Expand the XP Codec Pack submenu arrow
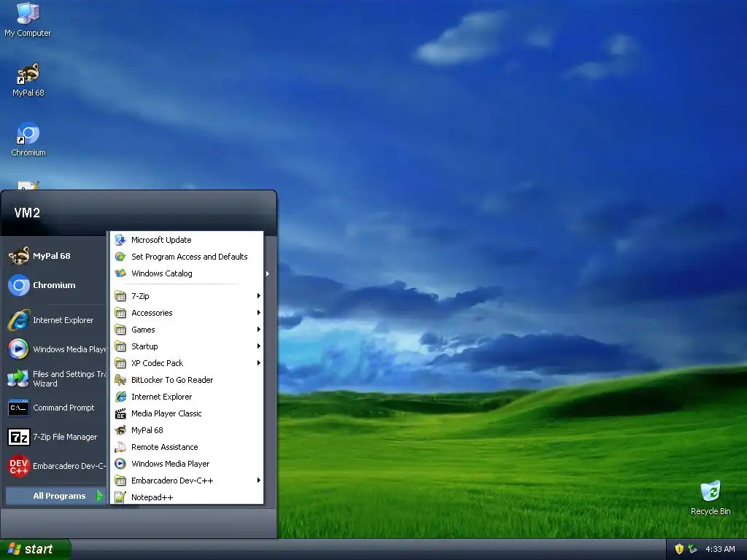 [259, 363]
